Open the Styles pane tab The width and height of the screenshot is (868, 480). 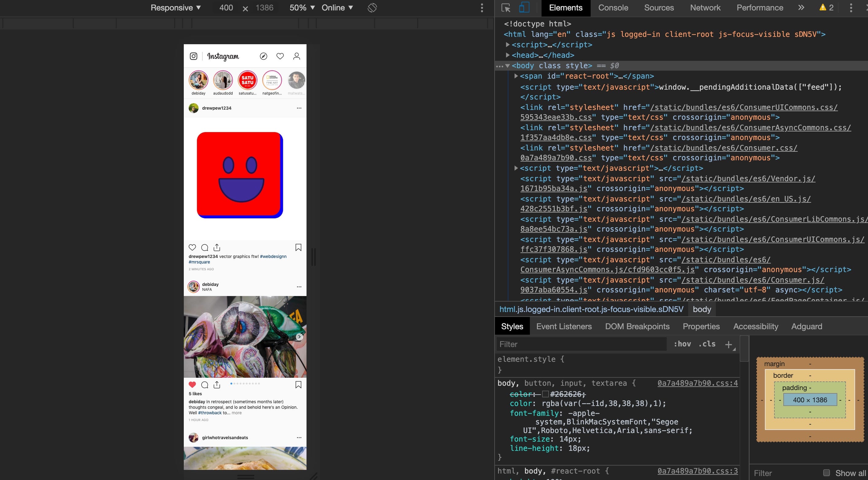pos(512,326)
